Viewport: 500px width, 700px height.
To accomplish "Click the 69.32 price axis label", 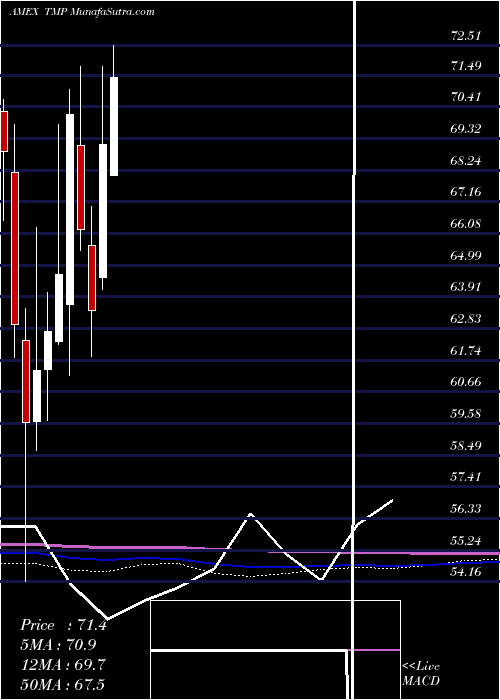I will coord(467,129).
